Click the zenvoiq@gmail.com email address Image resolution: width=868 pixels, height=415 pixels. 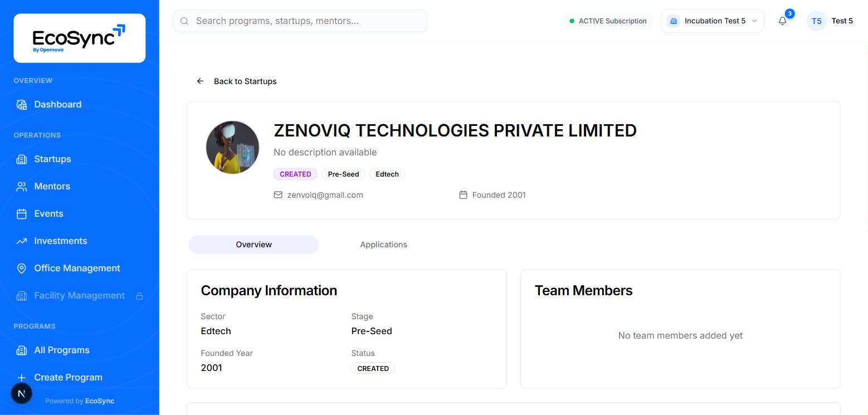tap(325, 195)
